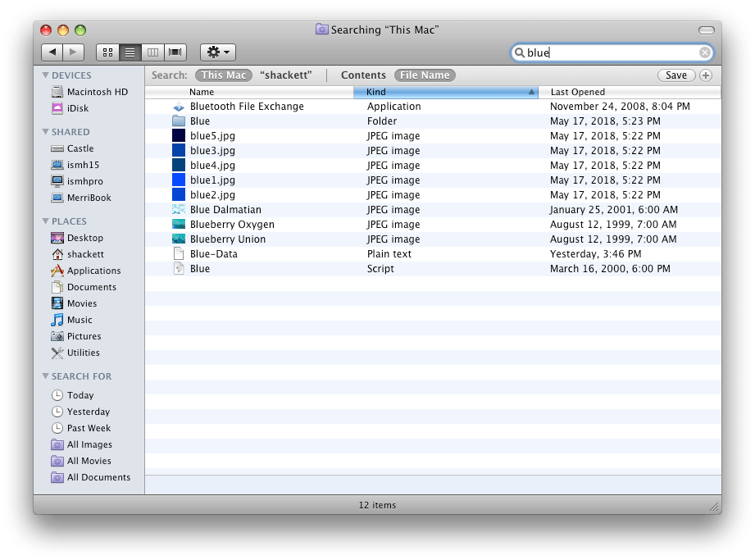Limit search to "shackett" home folder
The width and height of the screenshot is (755, 560).
(x=286, y=75)
